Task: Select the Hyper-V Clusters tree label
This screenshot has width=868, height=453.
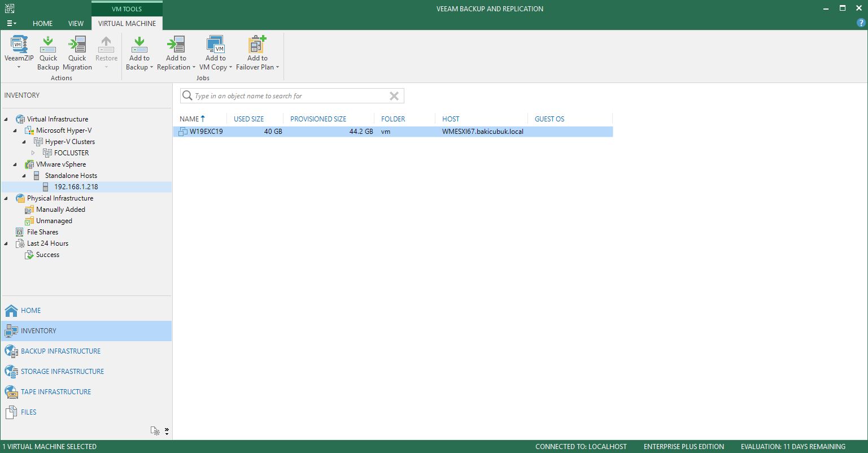Action: click(x=70, y=142)
